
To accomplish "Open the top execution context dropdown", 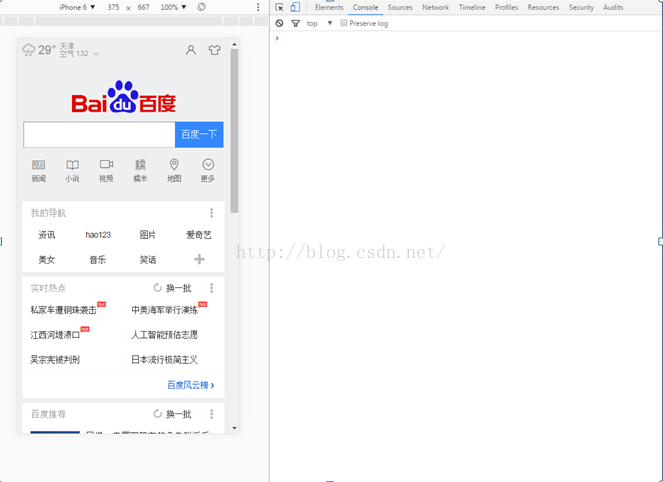I will click(x=319, y=23).
